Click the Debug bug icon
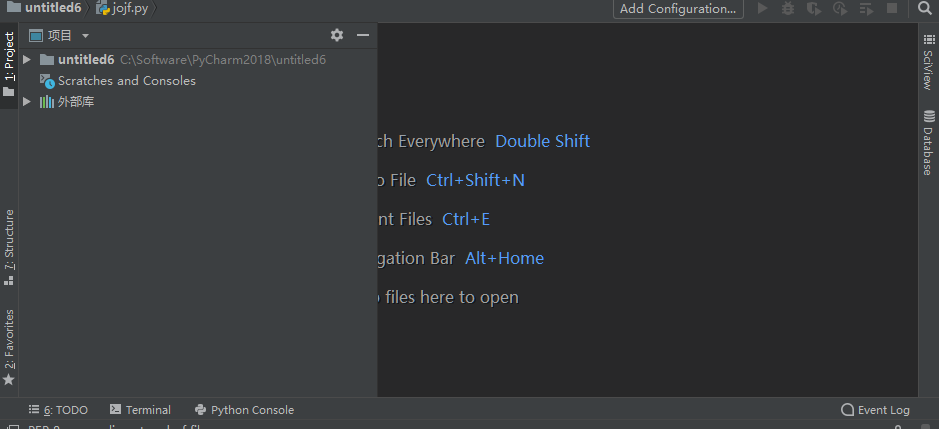This screenshot has width=939, height=429. point(789,9)
